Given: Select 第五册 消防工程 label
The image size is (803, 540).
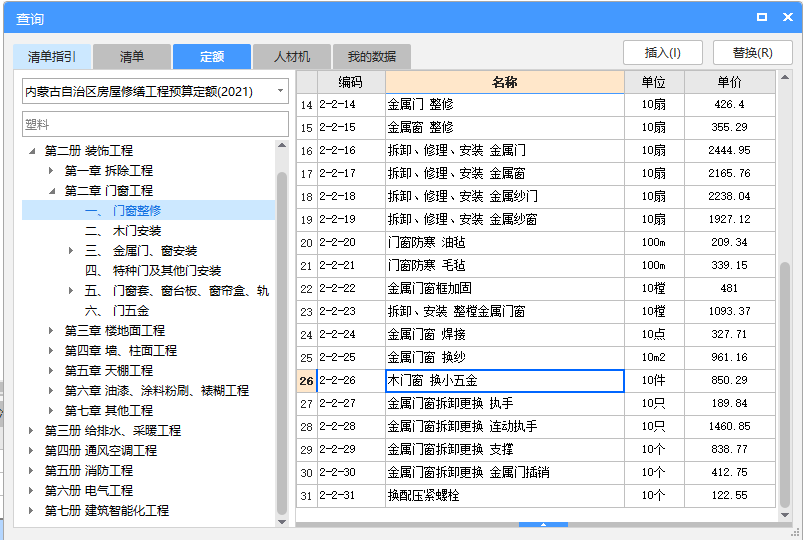Looking at the screenshot, I should 89,470.
